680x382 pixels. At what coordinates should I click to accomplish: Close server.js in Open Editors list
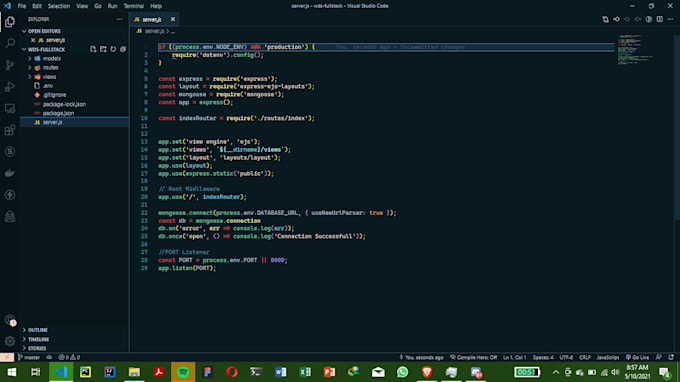click(33, 40)
